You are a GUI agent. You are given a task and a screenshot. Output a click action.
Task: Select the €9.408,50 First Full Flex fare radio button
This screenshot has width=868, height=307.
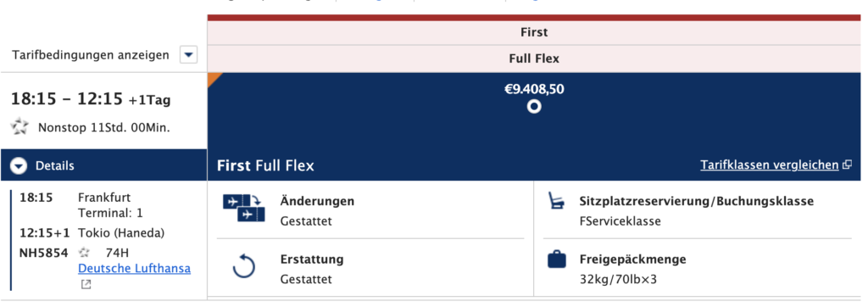(x=534, y=106)
